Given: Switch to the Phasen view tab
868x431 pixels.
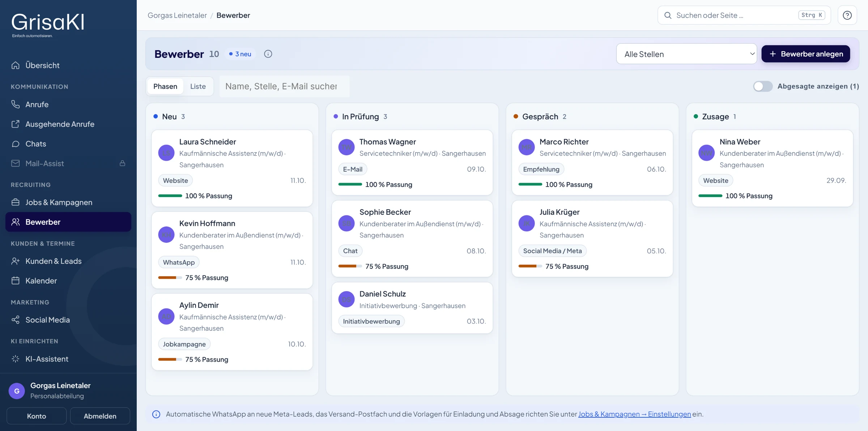Looking at the screenshot, I should pyautogui.click(x=165, y=86).
